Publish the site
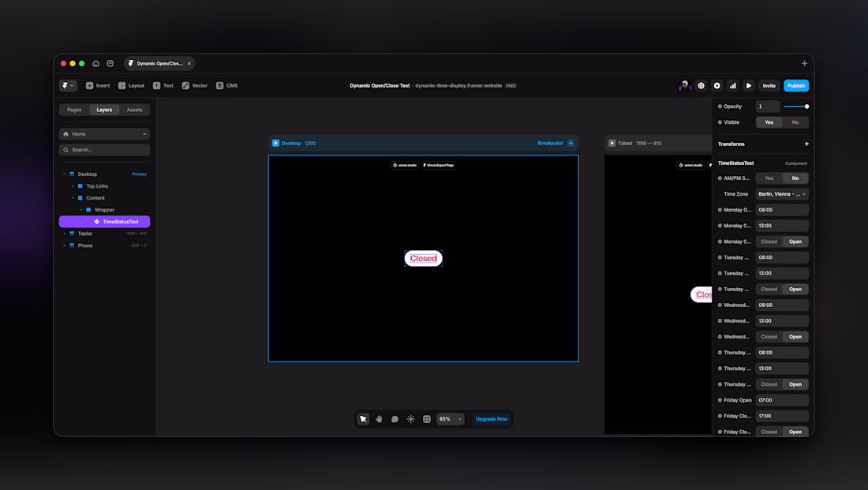 tap(796, 86)
